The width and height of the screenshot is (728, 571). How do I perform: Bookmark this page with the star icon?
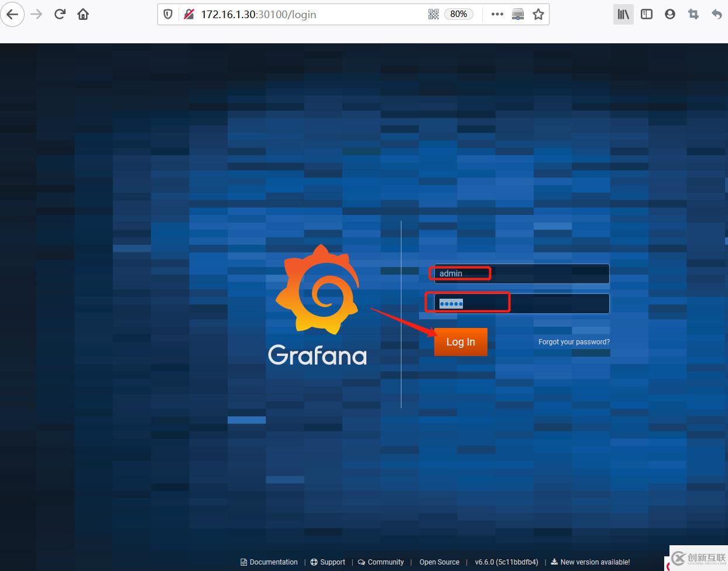pyautogui.click(x=538, y=14)
